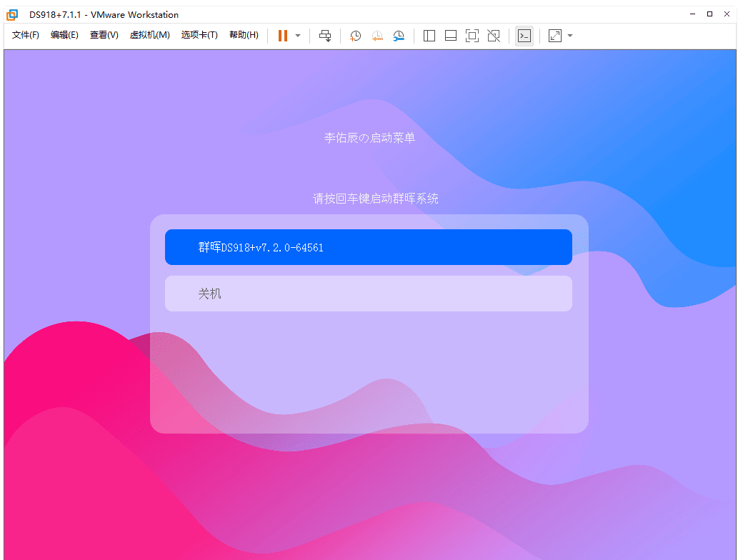Open the display fit options dropdown
Image resolution: width=738 pixels, height=560 pixels.
[x=569, y=36]
